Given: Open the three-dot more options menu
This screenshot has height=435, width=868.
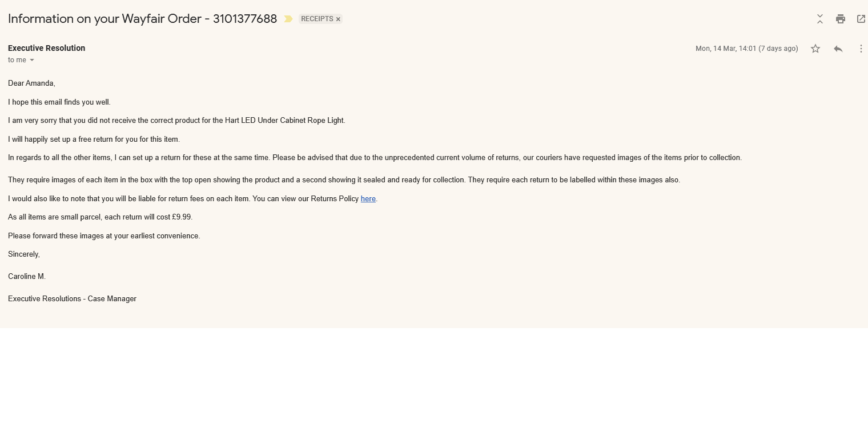Looking at the screenshot, I should click(x=861, y=49).
